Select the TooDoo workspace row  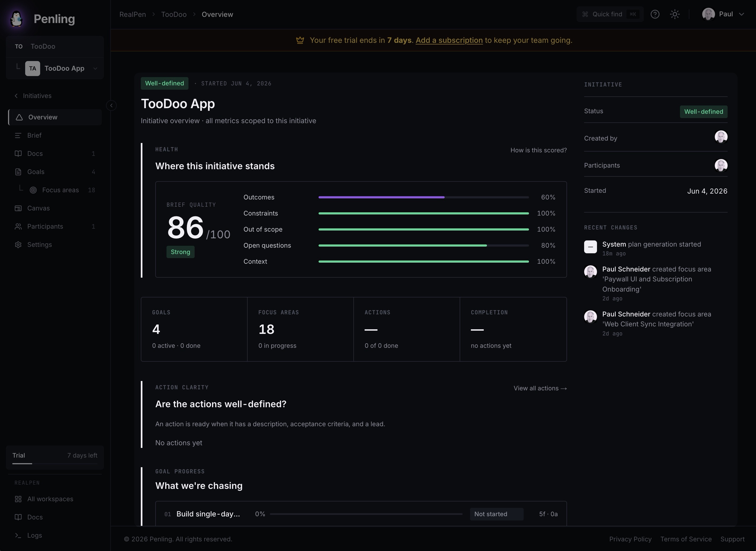(x=55, y=46)
